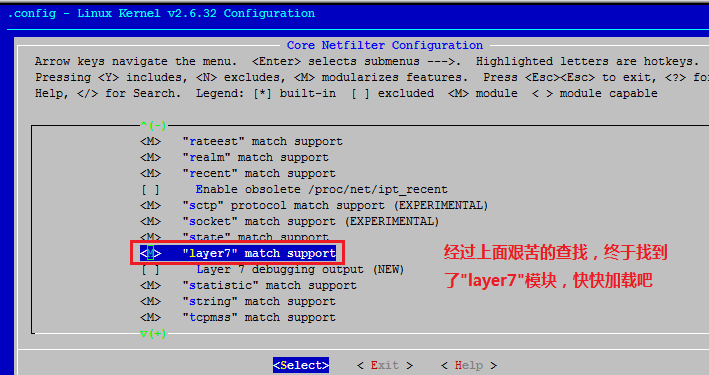Click the scroll-down indicator v(+)

point(153,334)
